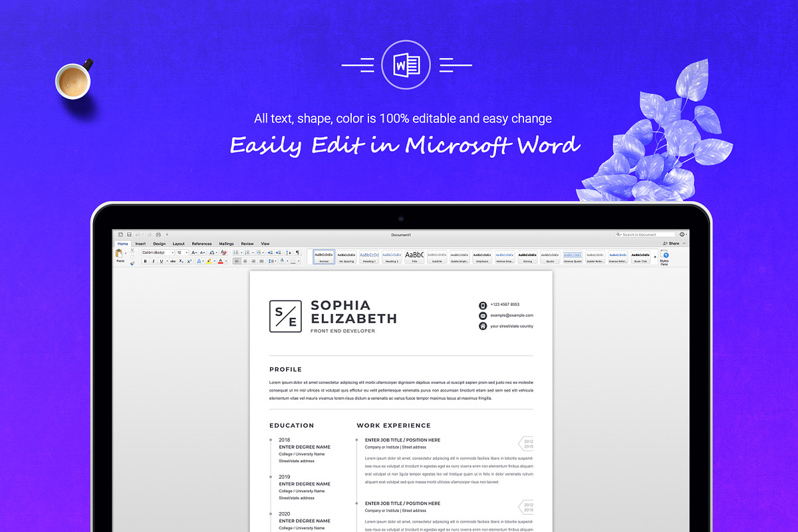Image resolution: width=798 pixels, height=532 pixels.
Task: Open the line spacing dropdown
Action: pyautogui.click(x=272, y=261)
